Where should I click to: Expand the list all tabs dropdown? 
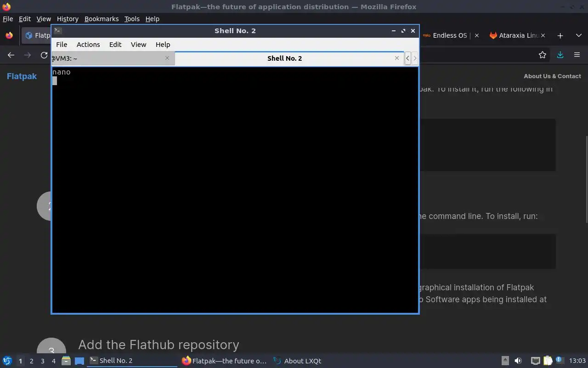coord(578,35)
